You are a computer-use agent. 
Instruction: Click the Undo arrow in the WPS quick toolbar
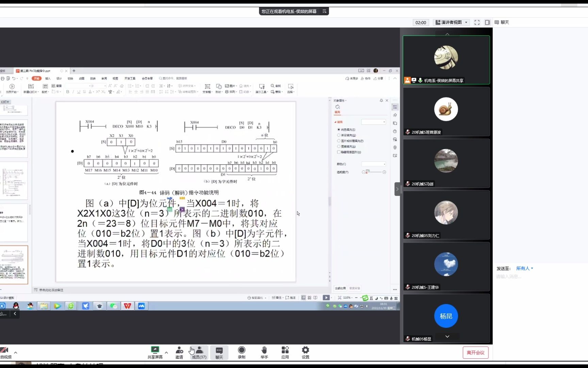[14, 78]
